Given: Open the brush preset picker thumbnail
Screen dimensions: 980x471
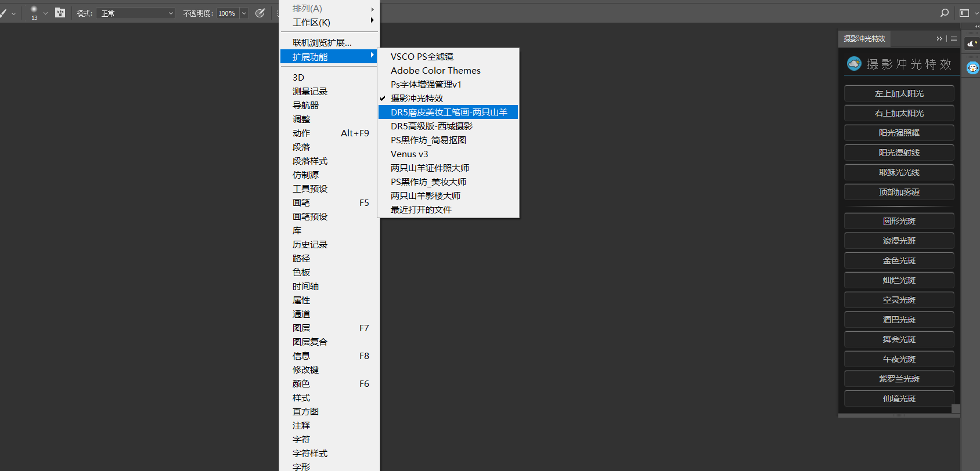Looking at the screenshot, I should (34, 12).
